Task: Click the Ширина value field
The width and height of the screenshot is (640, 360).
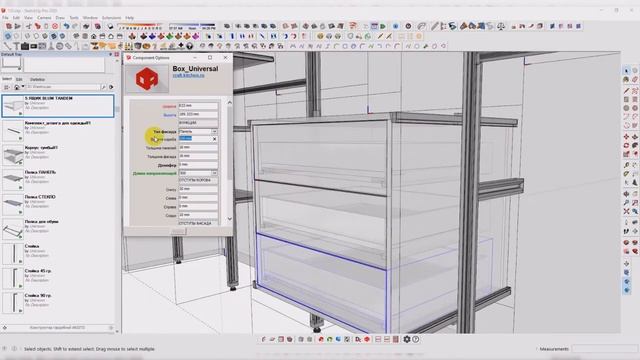Action: [198, 106]
